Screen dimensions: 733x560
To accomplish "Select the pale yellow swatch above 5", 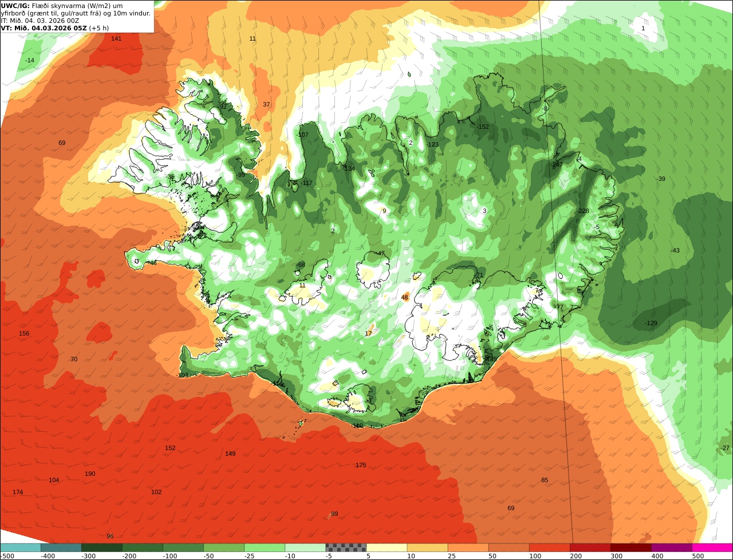I will click(x=387, y=547).
